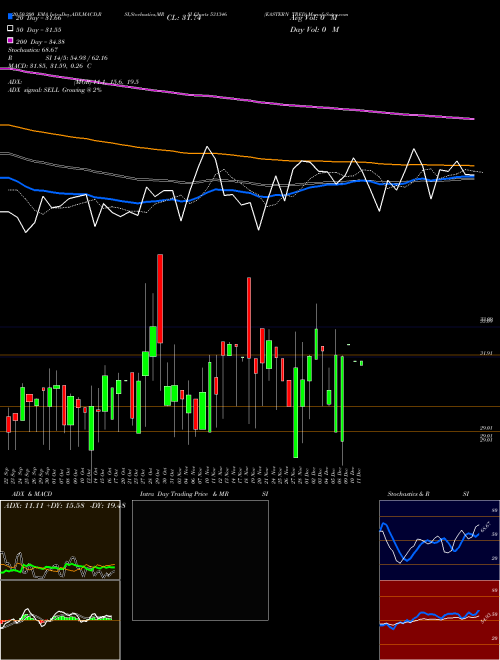Click the magenta 200 Day EMA legend swatch
Screen dimensions: 500x660
click(11, 40)
